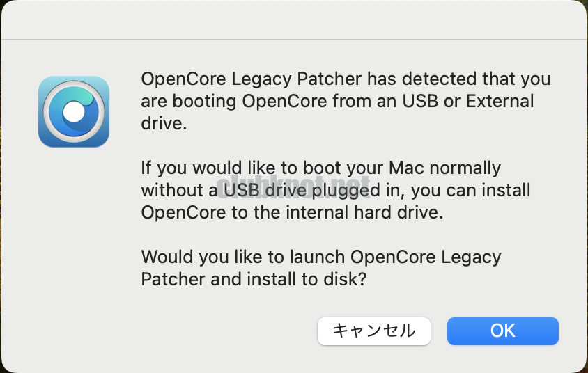
Task: Click the "Would you like to launch" line
Action: (x=320, y=257)
